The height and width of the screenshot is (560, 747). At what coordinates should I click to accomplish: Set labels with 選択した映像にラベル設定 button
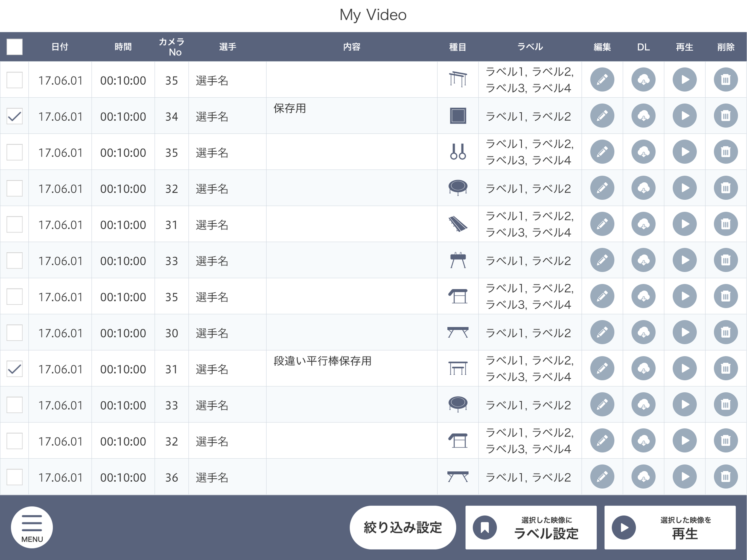pyautogui.click(x=531, y=527)
